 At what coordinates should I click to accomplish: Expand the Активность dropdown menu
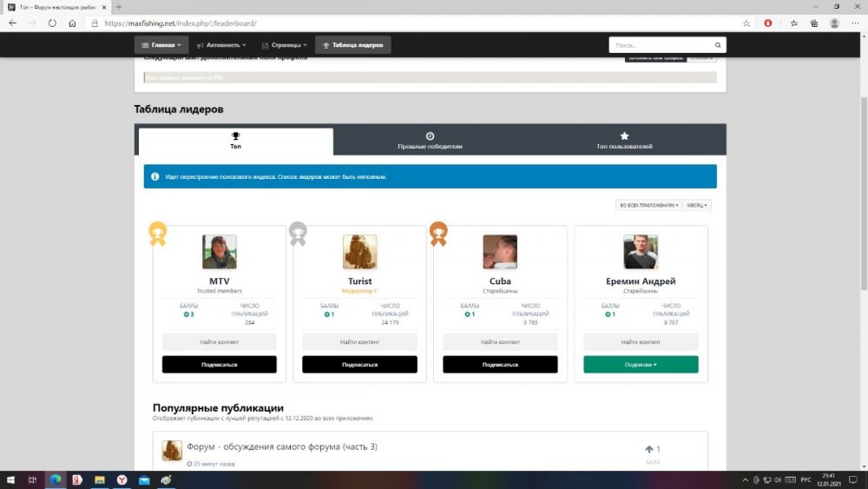[x=220, y=45]
